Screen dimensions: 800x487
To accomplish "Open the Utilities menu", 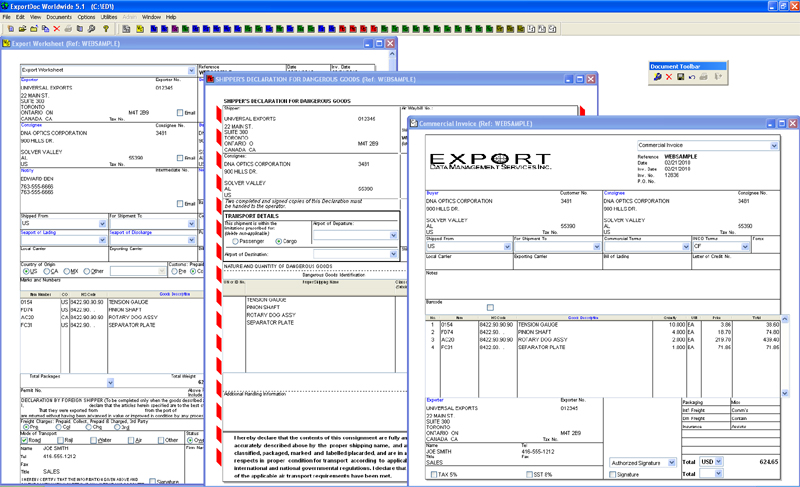I will pos(109,17).
